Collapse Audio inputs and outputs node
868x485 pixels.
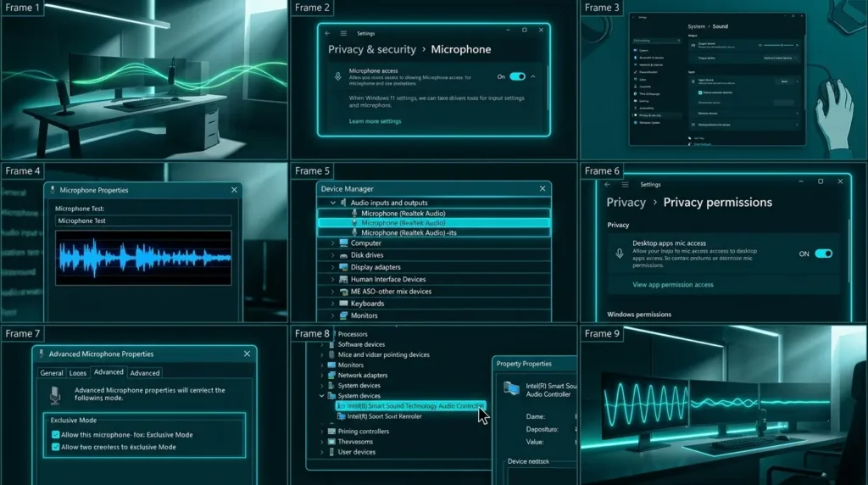coord(332,203)
